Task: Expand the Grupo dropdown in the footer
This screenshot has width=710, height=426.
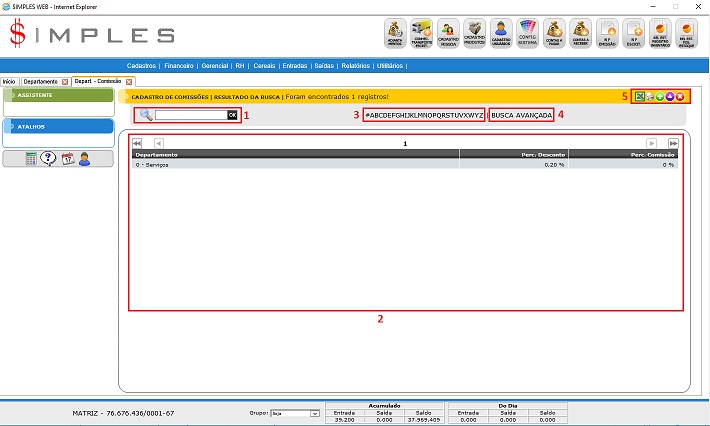Action: pyautogui.click(x=314, y=412)
